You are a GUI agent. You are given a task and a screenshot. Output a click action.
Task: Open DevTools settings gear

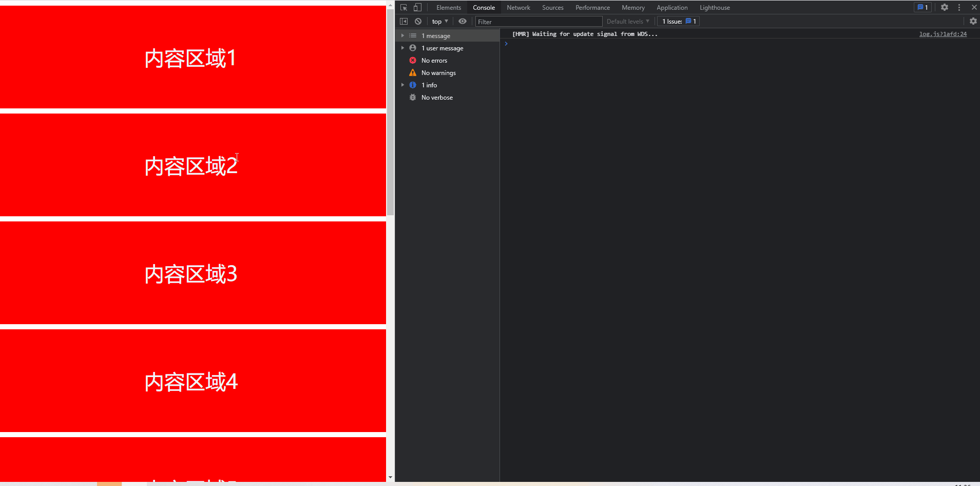pos(945,7)
